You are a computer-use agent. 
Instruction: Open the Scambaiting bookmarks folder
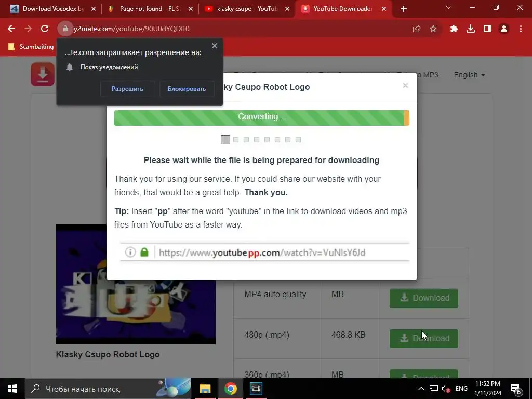point(31,47)
